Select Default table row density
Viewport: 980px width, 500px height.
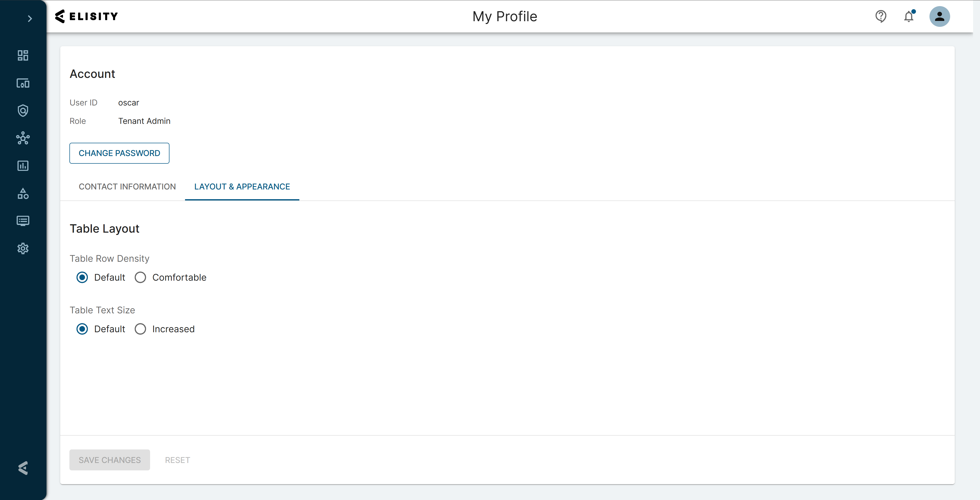[82, 277]
